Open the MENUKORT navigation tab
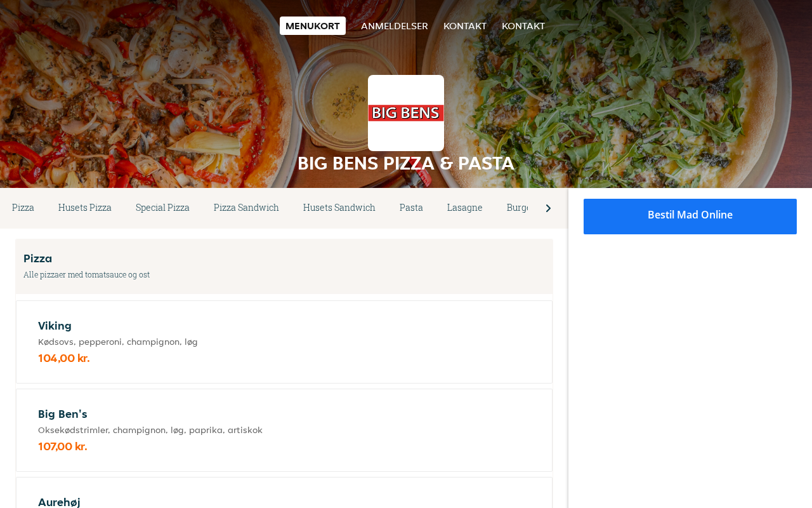 [313, 26]
